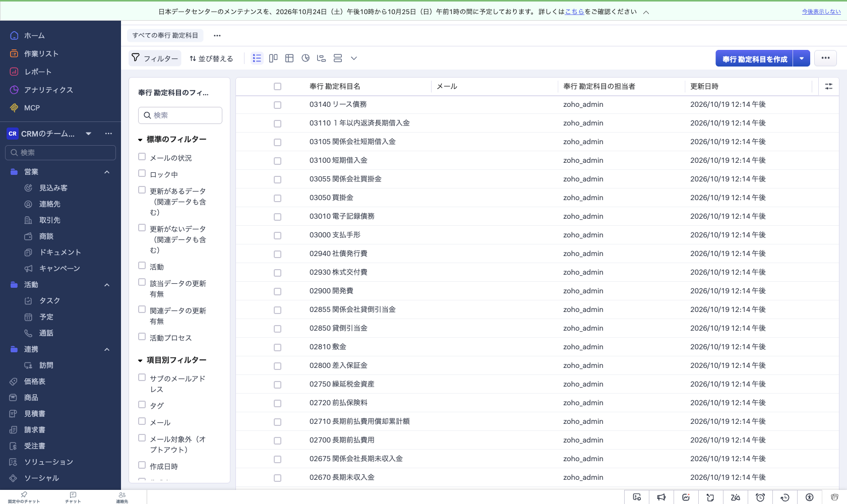Screen dimensions: 847x504
Task: Click 並び替える button
Action: coord(211,58)
